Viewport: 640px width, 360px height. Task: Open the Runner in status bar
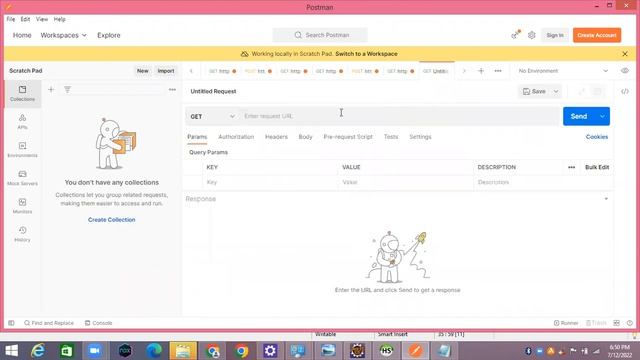[566, 323]
